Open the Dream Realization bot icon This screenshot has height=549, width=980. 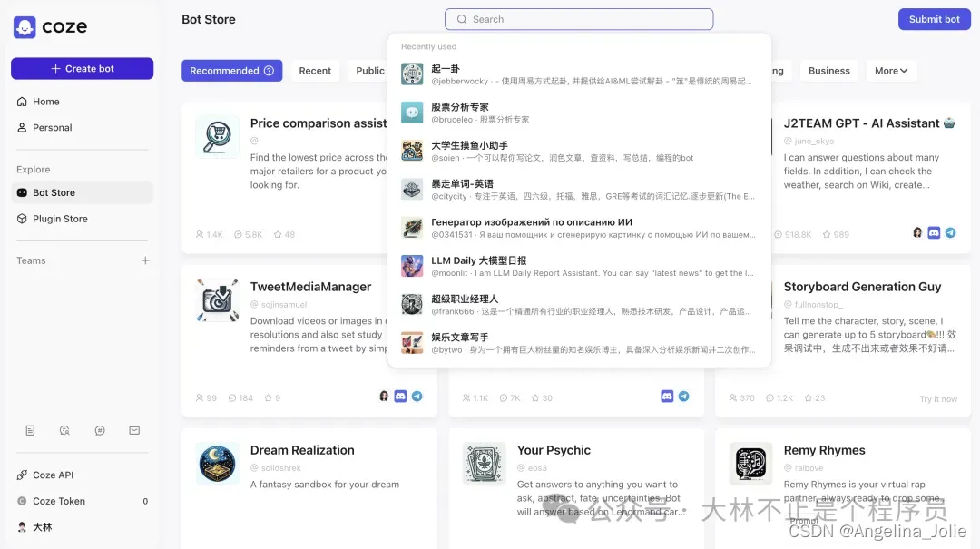218,464
